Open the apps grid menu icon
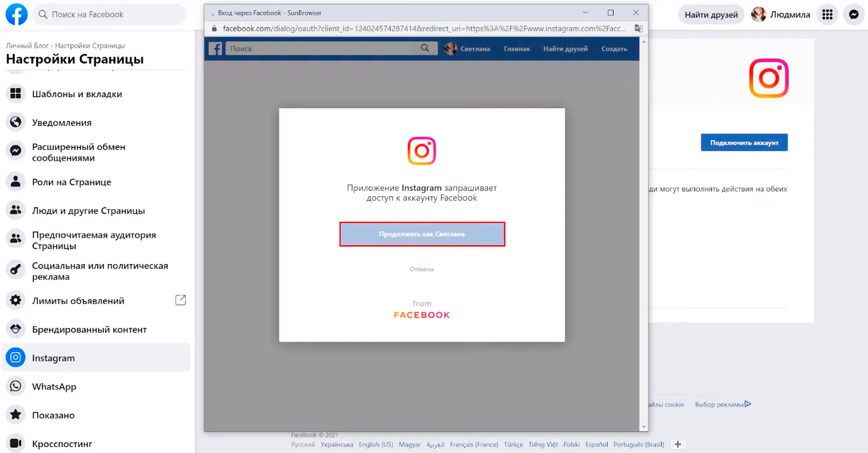Viewport: 868px width, 453px height. point(827,15)
